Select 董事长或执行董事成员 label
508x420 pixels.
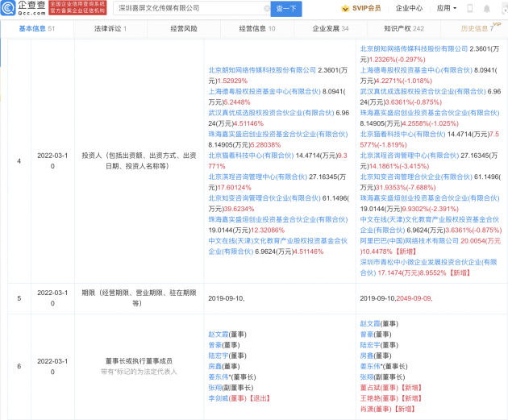coord(139,360)
